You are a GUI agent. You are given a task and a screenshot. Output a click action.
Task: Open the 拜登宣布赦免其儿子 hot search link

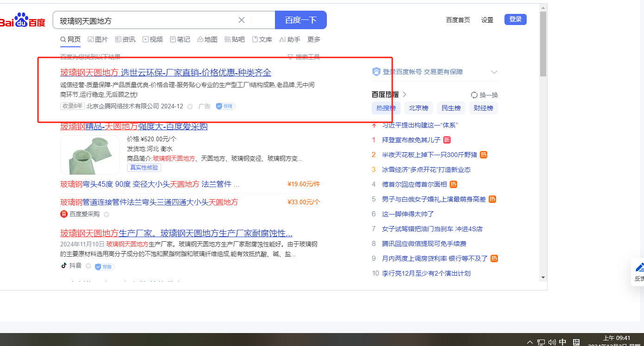(x=411, y=140)
